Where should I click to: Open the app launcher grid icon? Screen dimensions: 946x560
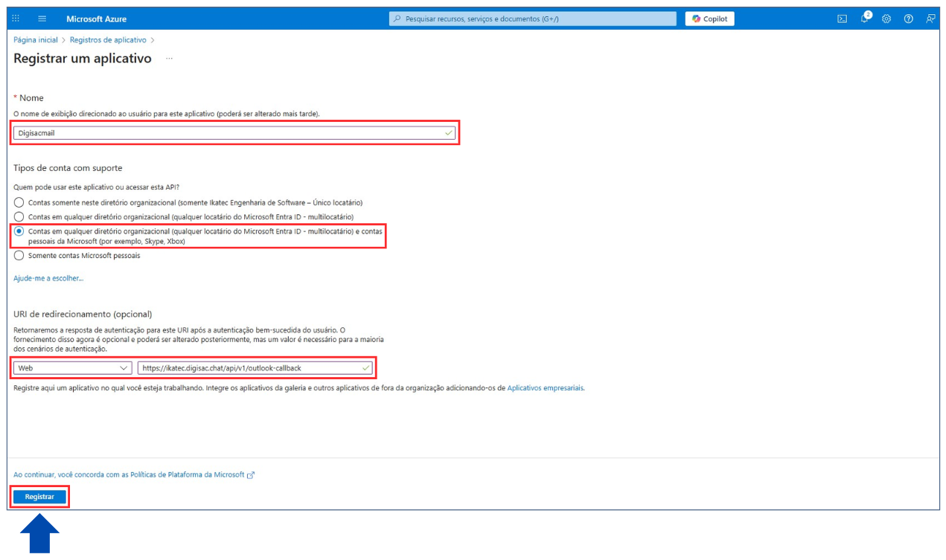click(16, 19)
